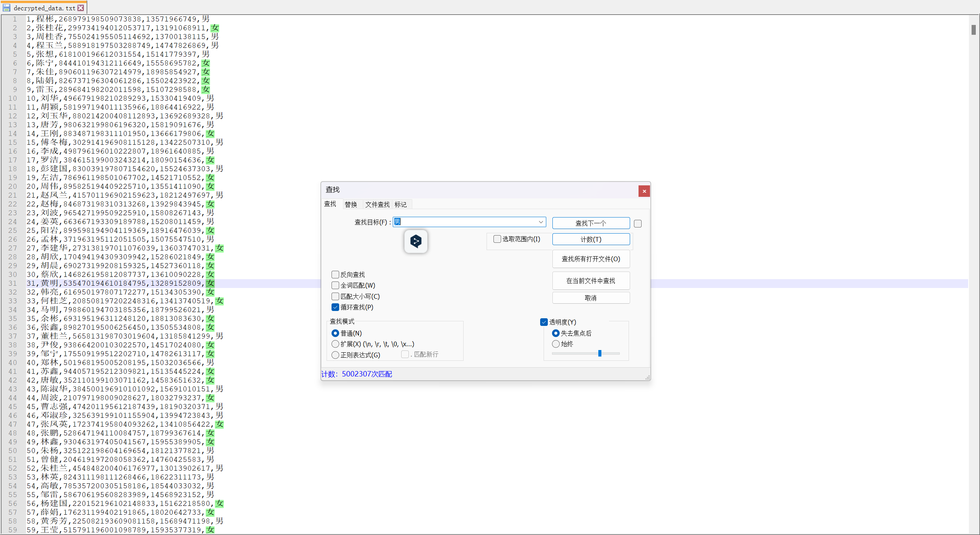Click name 何桂芝 on line 33
The width and height of the screenshot is (980, 535).
[54, 301]
